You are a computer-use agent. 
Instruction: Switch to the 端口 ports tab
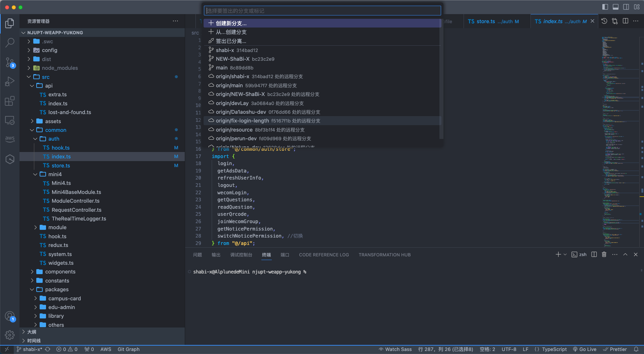(285, 255)
